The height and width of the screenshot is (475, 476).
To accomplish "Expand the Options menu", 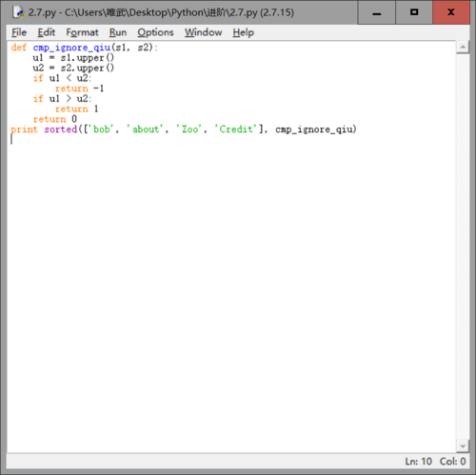I will (155, 32).
